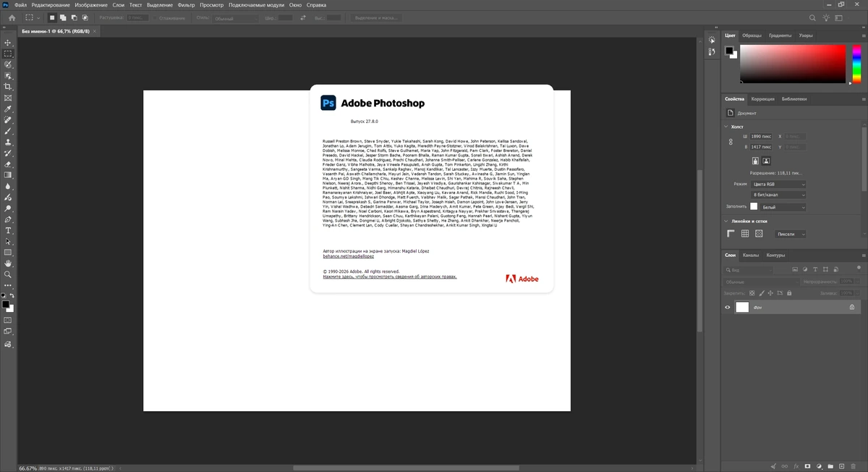Image resolution: width=868 pixels, height=472 pixels.
Task: Hide the Фон layer with eye icon
Action: [728, 307]
